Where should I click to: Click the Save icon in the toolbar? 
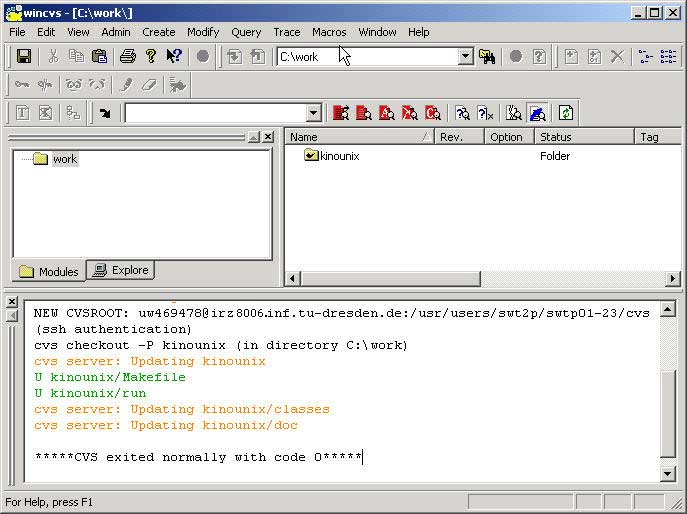(23, 57)
